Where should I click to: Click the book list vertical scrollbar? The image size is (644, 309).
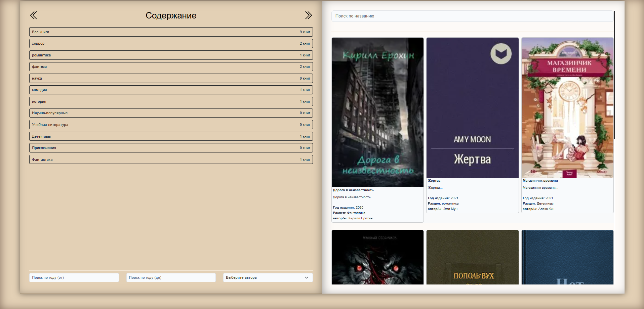(x=614, y=75)
